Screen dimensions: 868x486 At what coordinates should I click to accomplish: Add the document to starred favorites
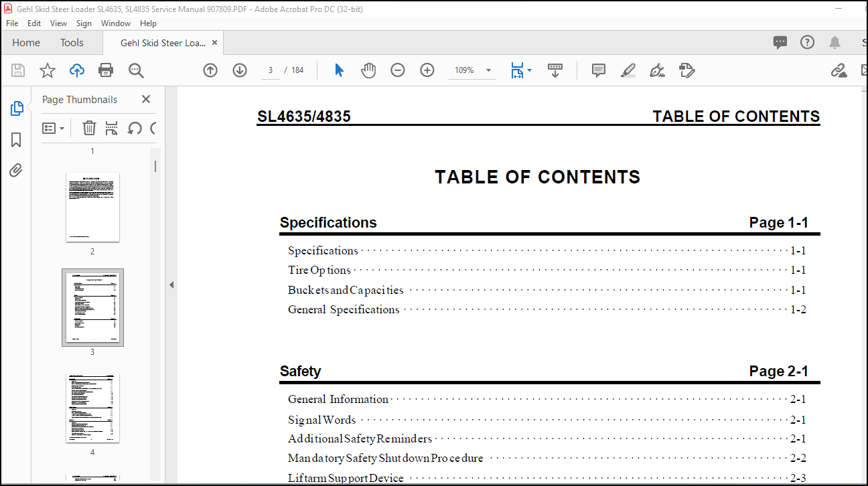pyautogui.click(x=48, y=70)
